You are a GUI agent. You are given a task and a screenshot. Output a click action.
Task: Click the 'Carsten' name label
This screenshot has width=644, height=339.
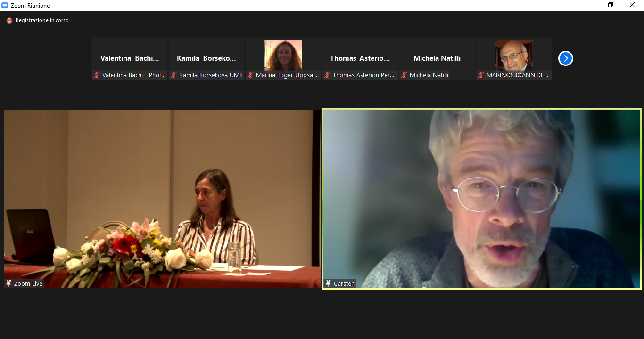344,283
